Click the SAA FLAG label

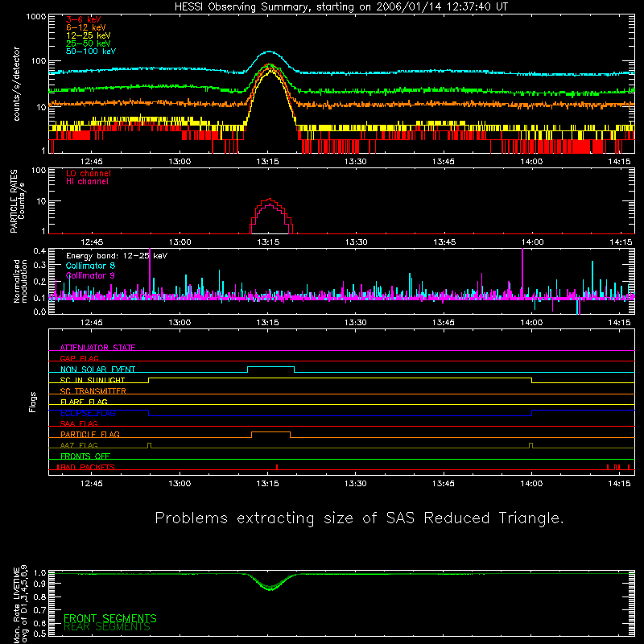click(x=79, y=423)
